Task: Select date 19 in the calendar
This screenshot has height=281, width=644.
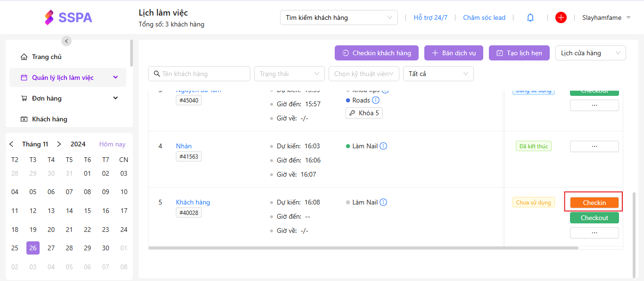Action: pyautogui.click(x=33, y=230)
